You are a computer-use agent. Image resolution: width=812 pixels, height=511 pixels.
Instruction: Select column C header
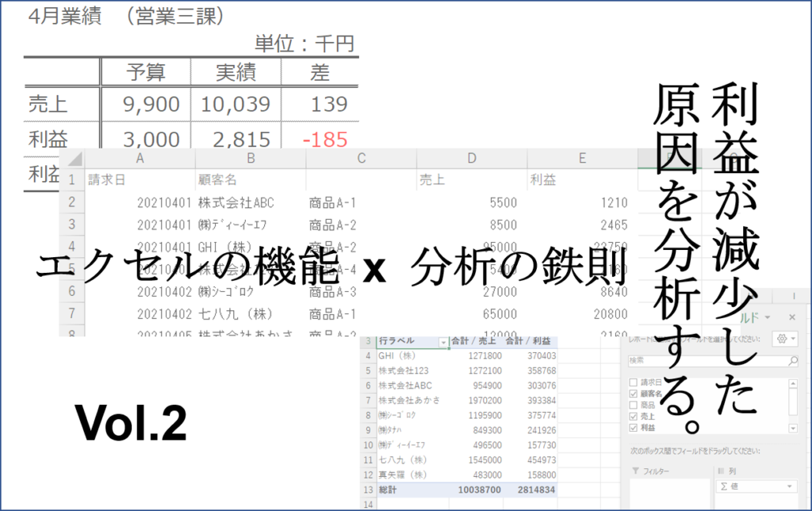[362, 159]
